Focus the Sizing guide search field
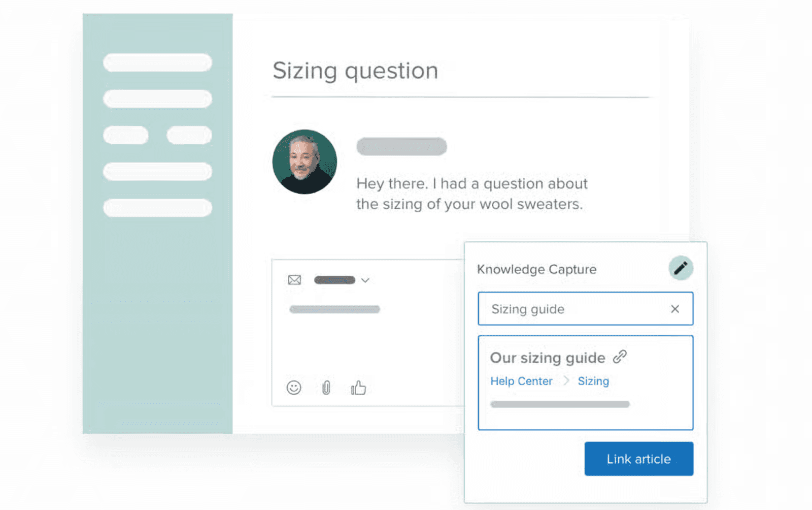Image resolution: width=812 pixels, height=510 pixels. coord(558,308)
